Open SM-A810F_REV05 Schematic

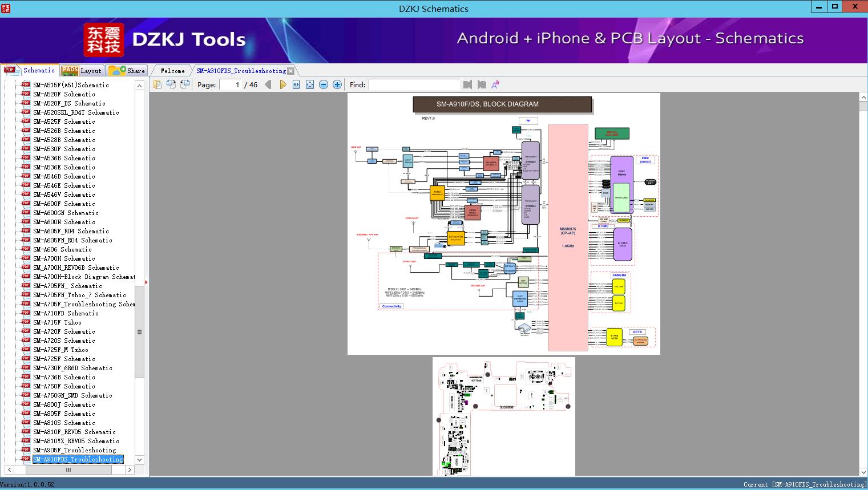click(74, 432)
